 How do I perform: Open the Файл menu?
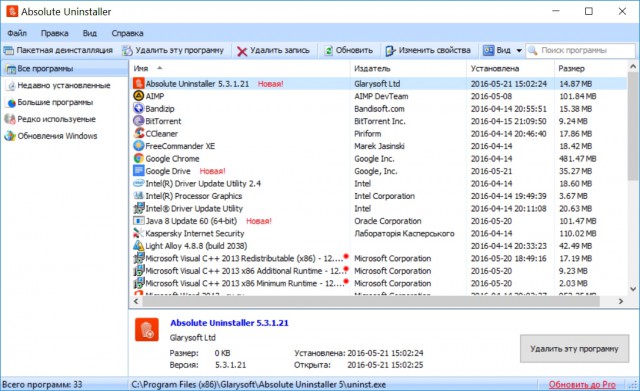[x=17, y=33]
